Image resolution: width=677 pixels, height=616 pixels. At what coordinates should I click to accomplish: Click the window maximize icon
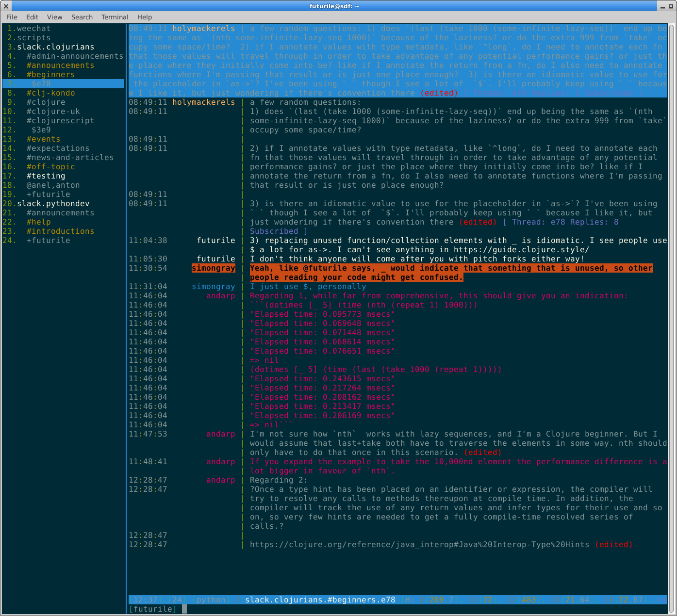pos(671,6)
